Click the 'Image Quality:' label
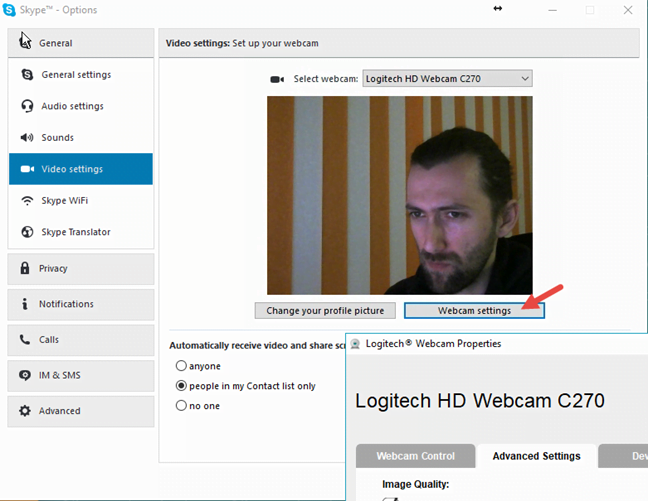 click(415, 484)
